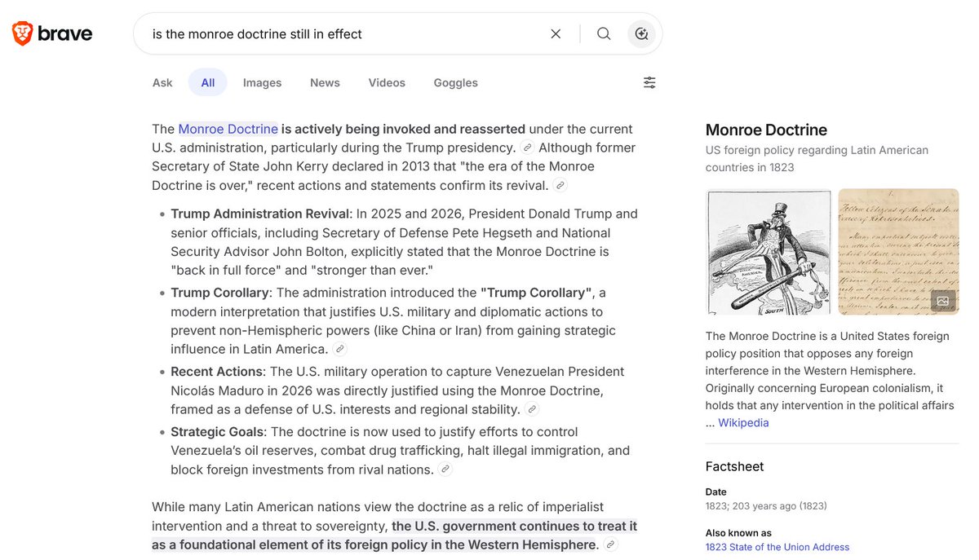Switch to the Ask tab
The image size is (979, 560).
click(162, 82)
